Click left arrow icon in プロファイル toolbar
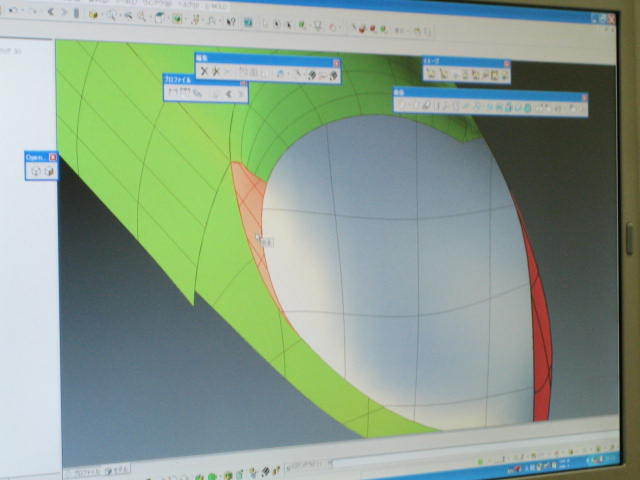The height and width of the screenshot is (480, 640). (229, 94)
